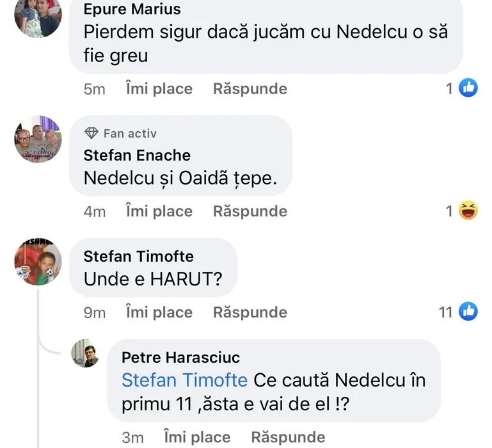Image resolution: width=492 pixels, height=448 pixels.
Task: Click the like reaction icon on Epure Marius's comment
Action: (x=469, y=88)
